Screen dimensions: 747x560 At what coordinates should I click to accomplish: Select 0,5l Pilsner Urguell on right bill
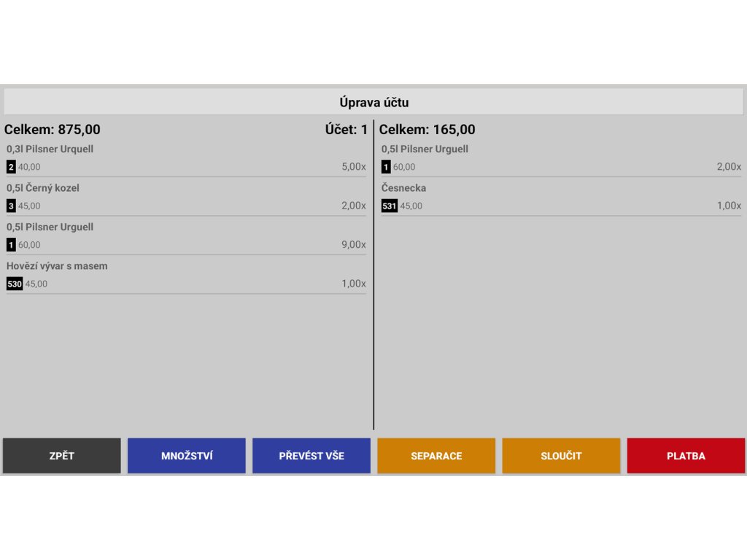tap(561, 157)
